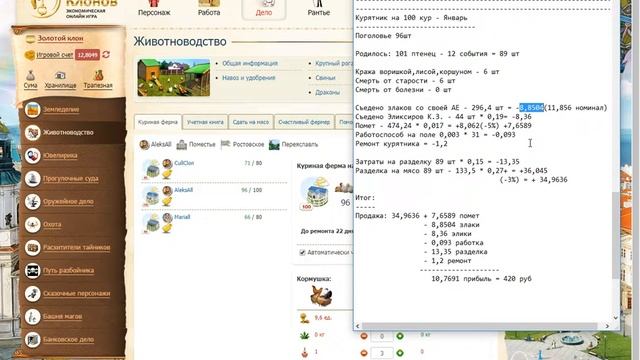Click the notepad scroll-down arrow

coord(616,318)
